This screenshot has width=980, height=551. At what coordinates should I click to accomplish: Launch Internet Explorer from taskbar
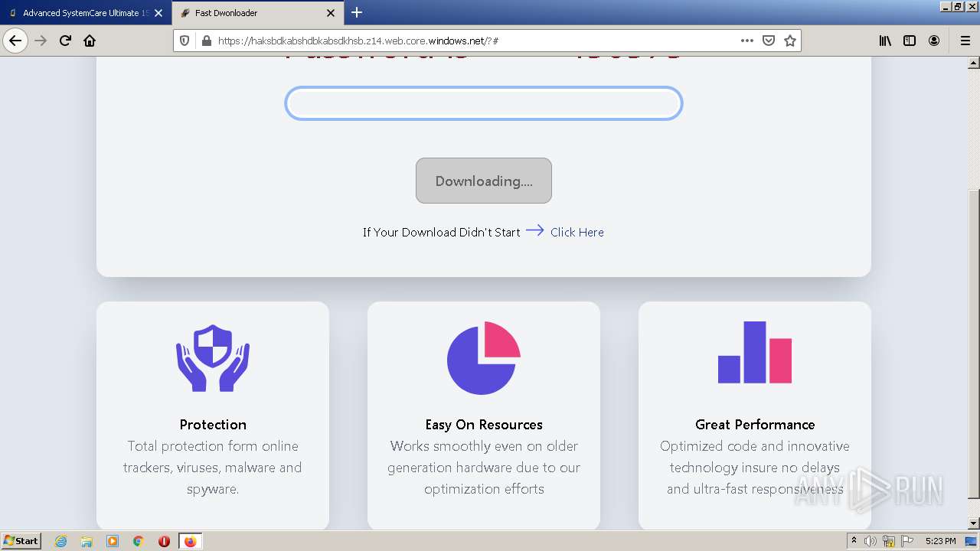61,541
